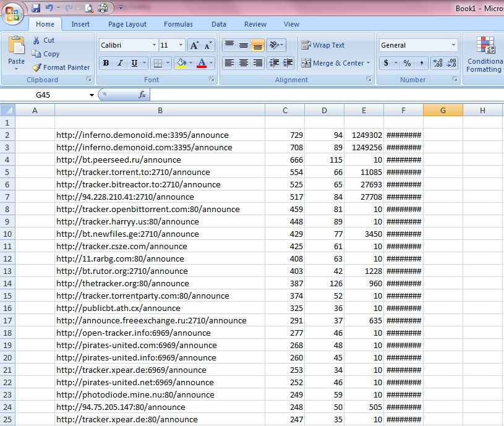Screen dimensions: 504x426
Task: Open Conditional Formatting
Action: [x=485, y=54]
